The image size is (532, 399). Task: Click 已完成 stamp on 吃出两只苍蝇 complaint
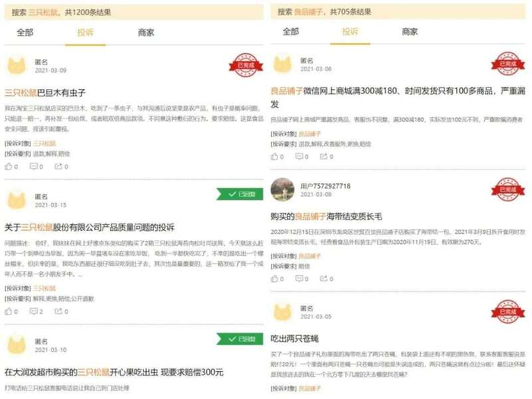508,312
